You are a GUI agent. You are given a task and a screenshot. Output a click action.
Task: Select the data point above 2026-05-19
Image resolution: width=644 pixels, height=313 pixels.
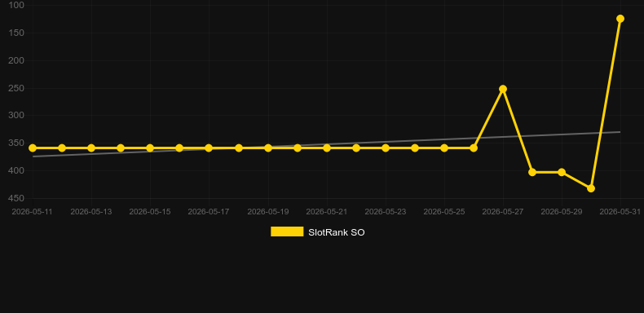coord(268,148)
